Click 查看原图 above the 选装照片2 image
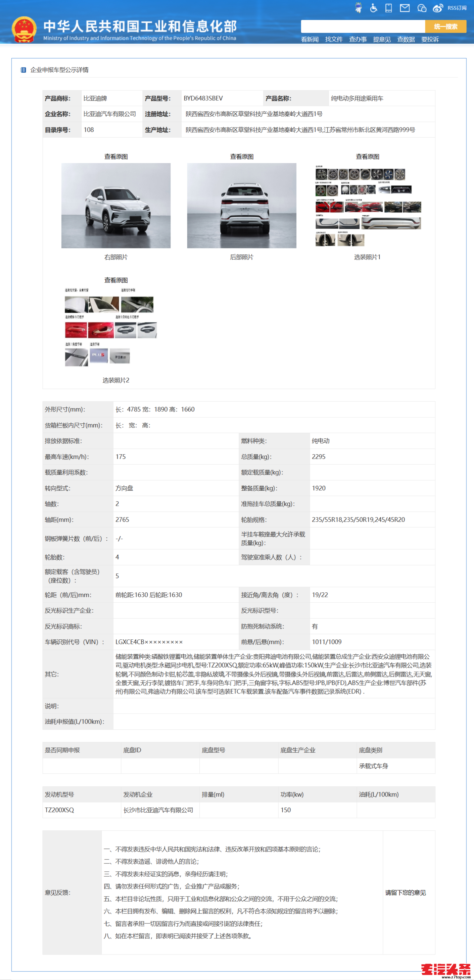Image resolution: width=474 pixels, height=980 pixels. (116, 280)
